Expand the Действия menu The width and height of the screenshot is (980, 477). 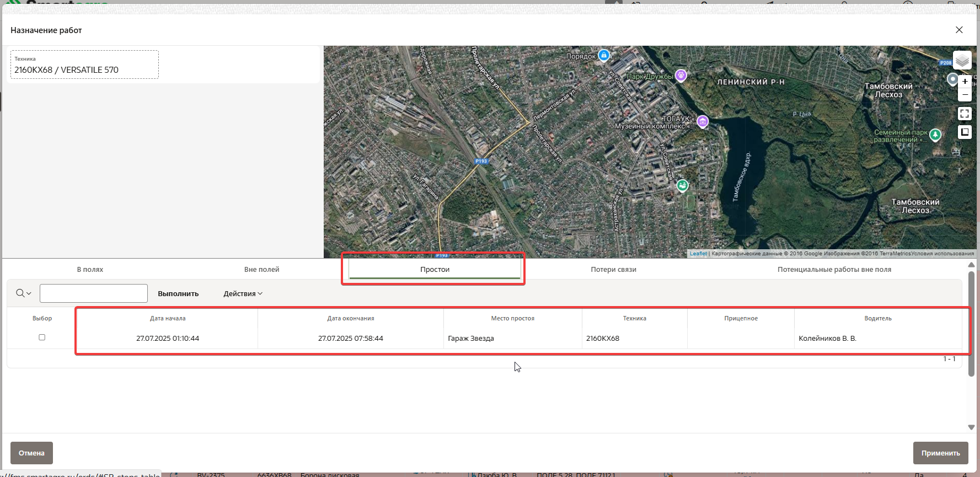[243, 293]
